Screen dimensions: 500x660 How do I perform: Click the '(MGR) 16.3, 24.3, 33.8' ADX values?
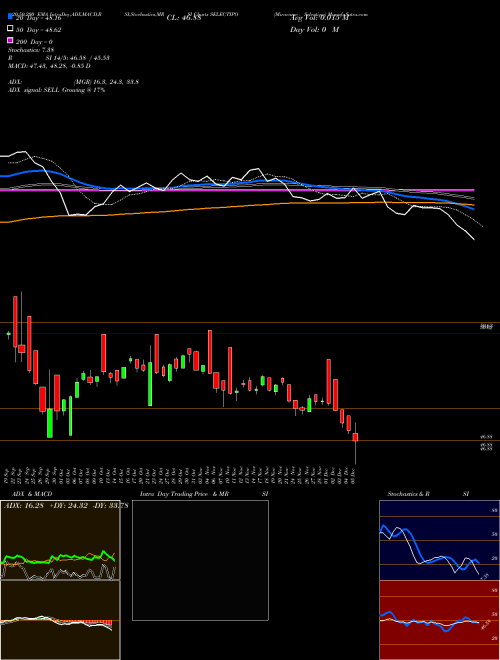coord(106,82)
